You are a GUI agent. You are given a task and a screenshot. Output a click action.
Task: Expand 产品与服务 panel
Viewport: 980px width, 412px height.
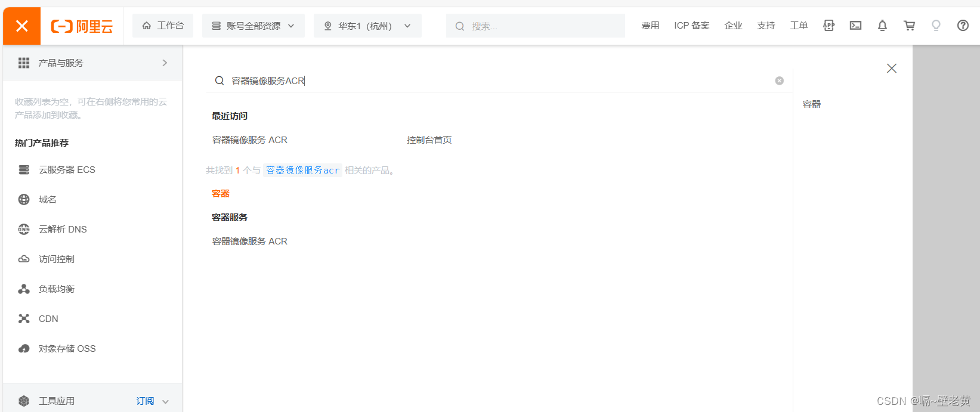point(92,63)
